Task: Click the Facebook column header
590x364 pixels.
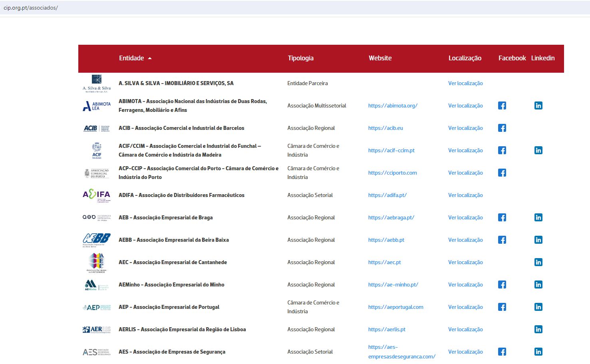Action: click(512, 58)
